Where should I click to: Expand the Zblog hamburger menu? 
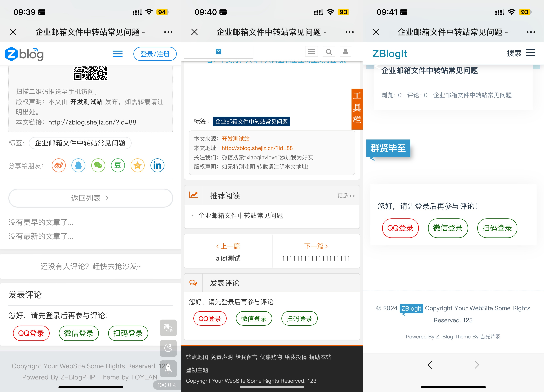[117, 54]
